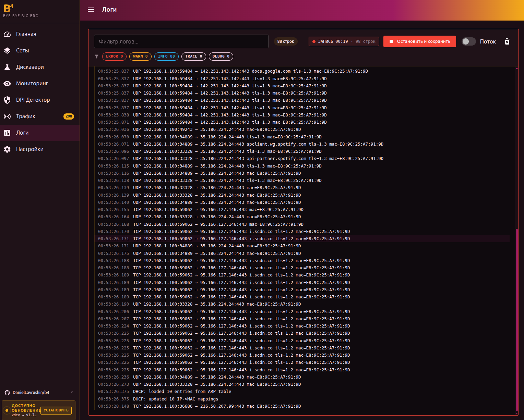Click the GitHub icon in sidebar
Viewport: 524px width, 420px height.
point(7,393)
